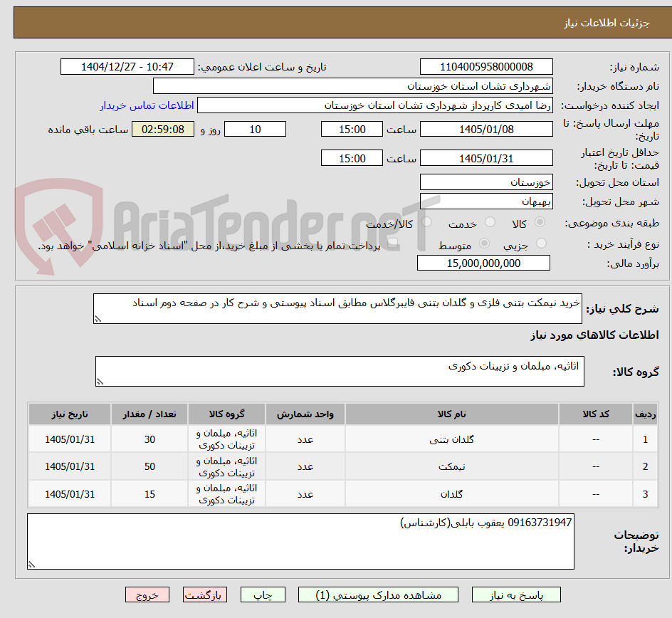Select the خدمت radio button
This screenshot has width=672, height=618.
pyautogui.click(x=490, y=222)
